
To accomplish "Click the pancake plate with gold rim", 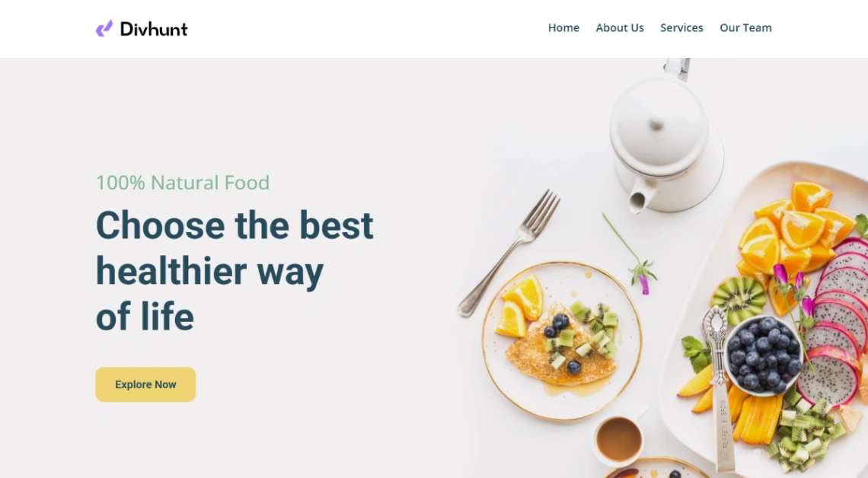I will (x=562, y=340).
